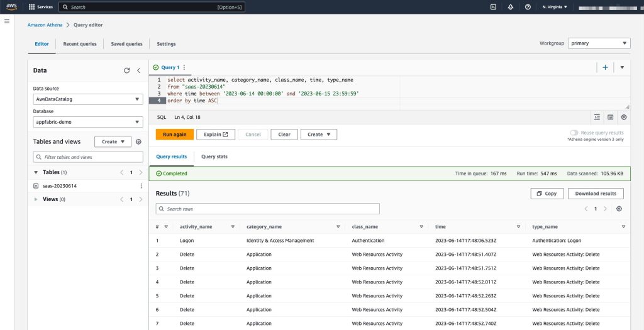
Task: Collapse the Data panel with the left arrow
Action: [139, 70]
